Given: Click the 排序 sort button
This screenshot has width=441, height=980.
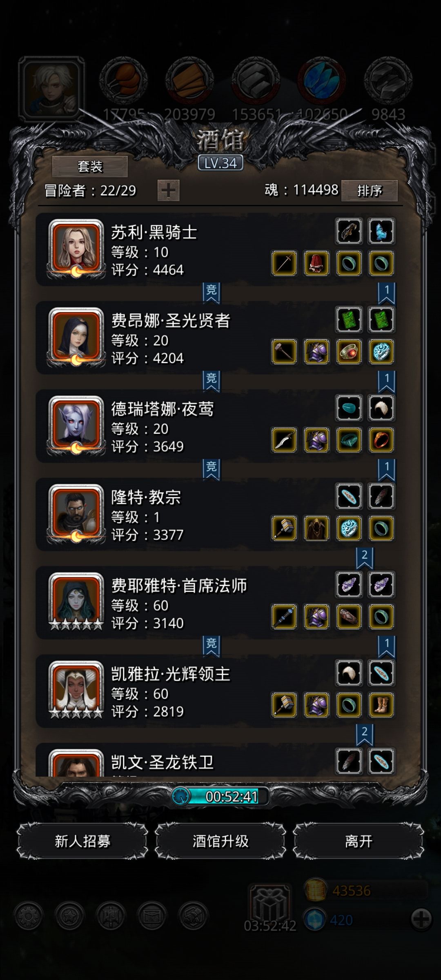Looking at the screenshot, I should 370,190.
